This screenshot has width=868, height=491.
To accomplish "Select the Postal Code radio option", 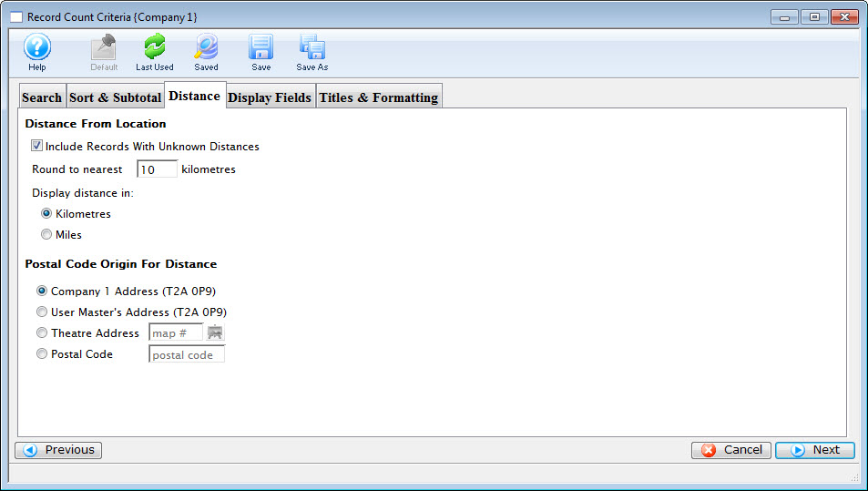I will pos(42,354).
